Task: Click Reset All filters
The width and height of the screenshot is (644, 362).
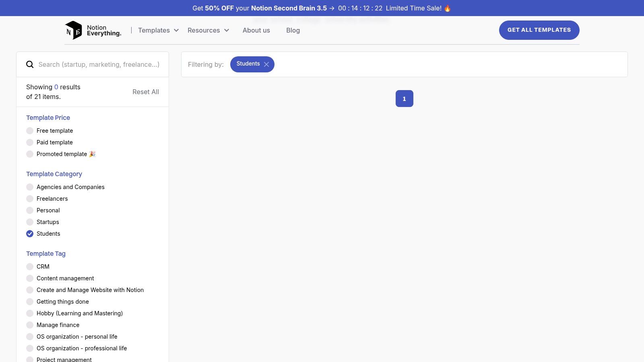Action: tap(146, 92)
